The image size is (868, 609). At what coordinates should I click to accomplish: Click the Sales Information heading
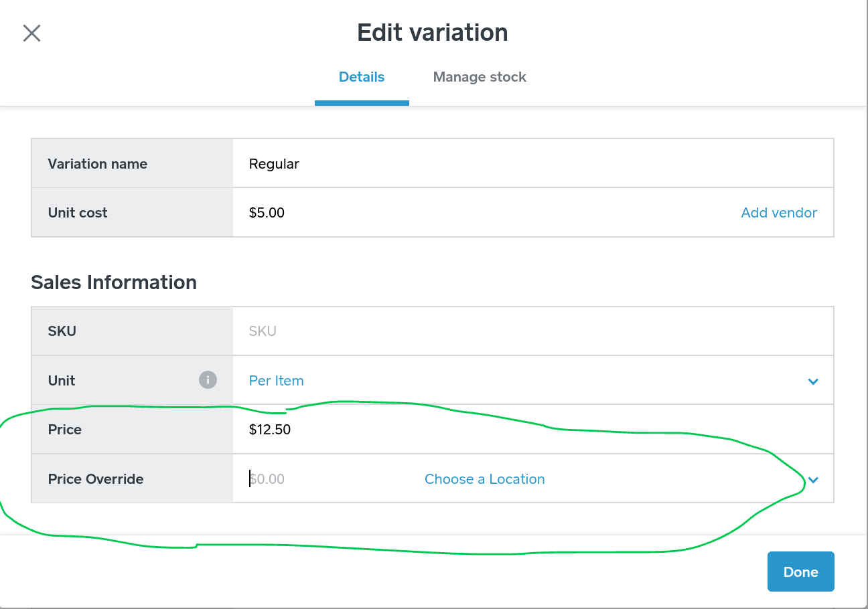click(x=114, y=282)
